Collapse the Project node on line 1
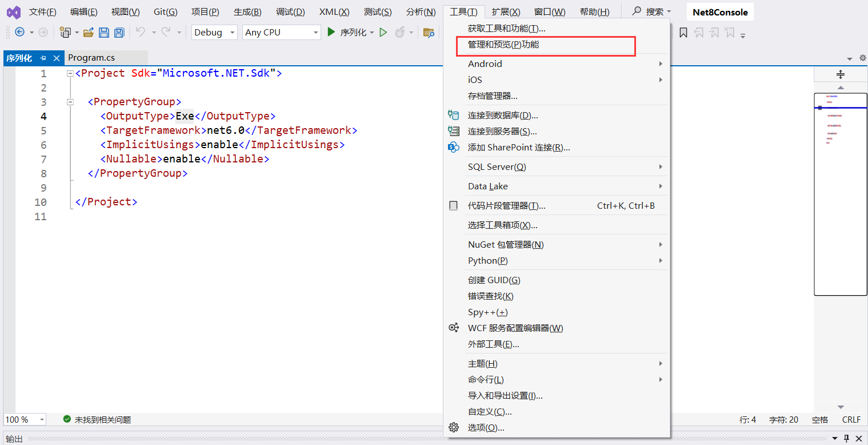The image size is (868, 445). pos(70,73)
